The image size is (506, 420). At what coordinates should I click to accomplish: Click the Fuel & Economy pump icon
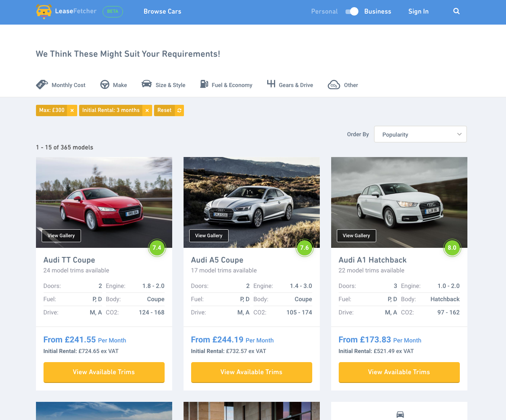pos(204,84)
